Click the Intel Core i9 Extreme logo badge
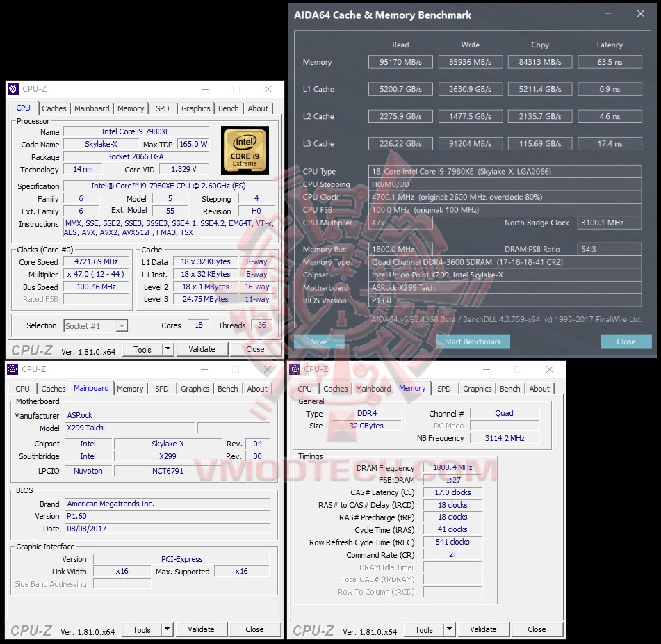The height and width of the screenshot is (644, 661). tap(245, 150)
